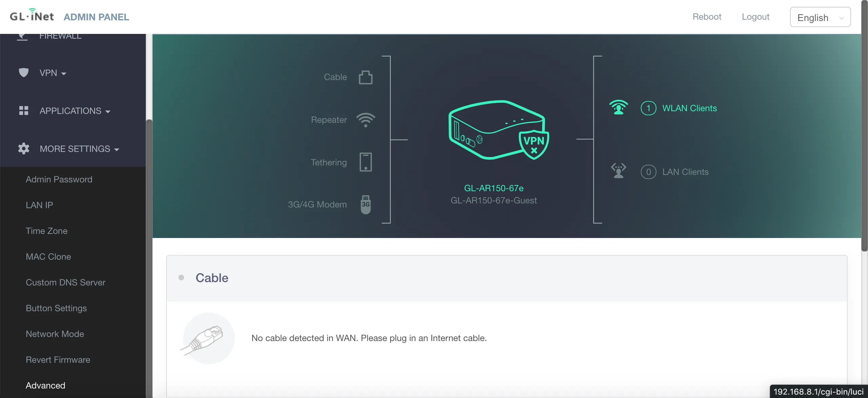
Task: Click the GL·iNet logo
Action: click(32, 15)
